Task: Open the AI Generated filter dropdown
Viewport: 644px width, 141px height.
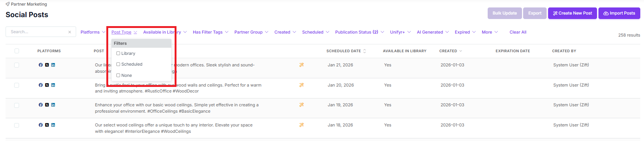Action: [433, 32]
